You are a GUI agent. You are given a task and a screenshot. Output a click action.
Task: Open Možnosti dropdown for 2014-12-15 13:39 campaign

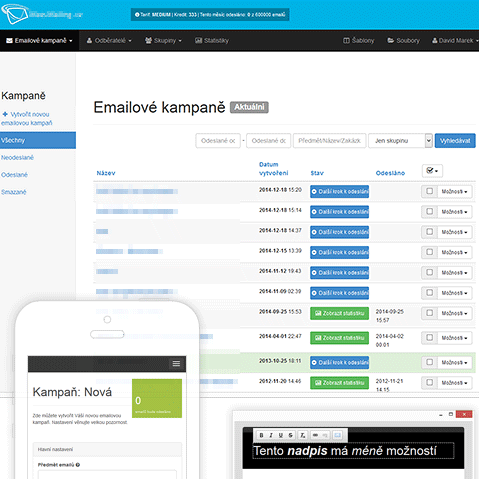(455, 252)
